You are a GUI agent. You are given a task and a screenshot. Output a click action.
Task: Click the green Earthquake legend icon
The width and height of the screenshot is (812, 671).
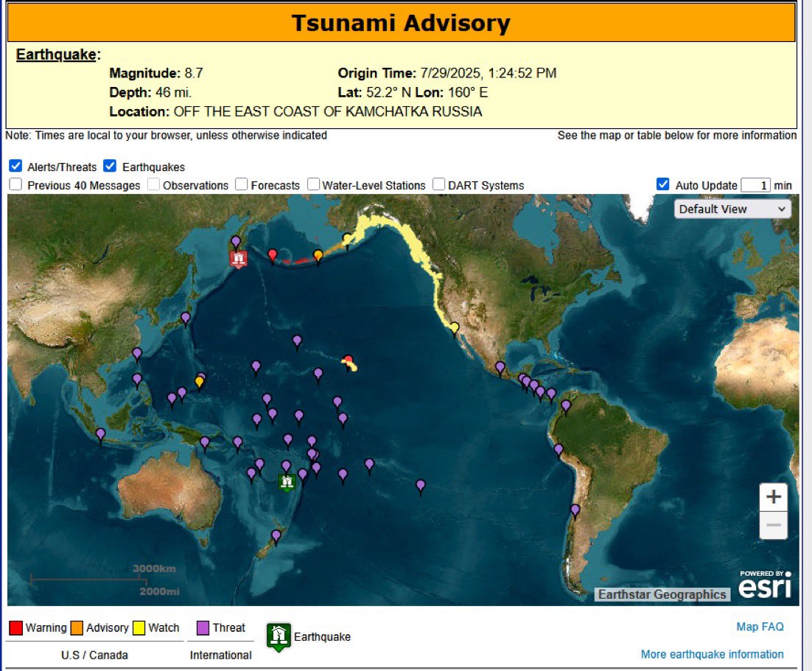coord(279,637)
